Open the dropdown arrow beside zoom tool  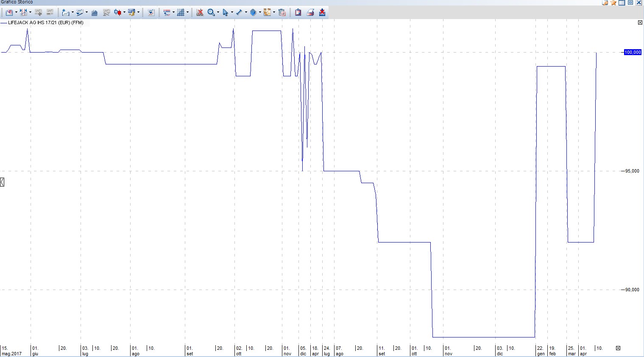click(218, 12)
